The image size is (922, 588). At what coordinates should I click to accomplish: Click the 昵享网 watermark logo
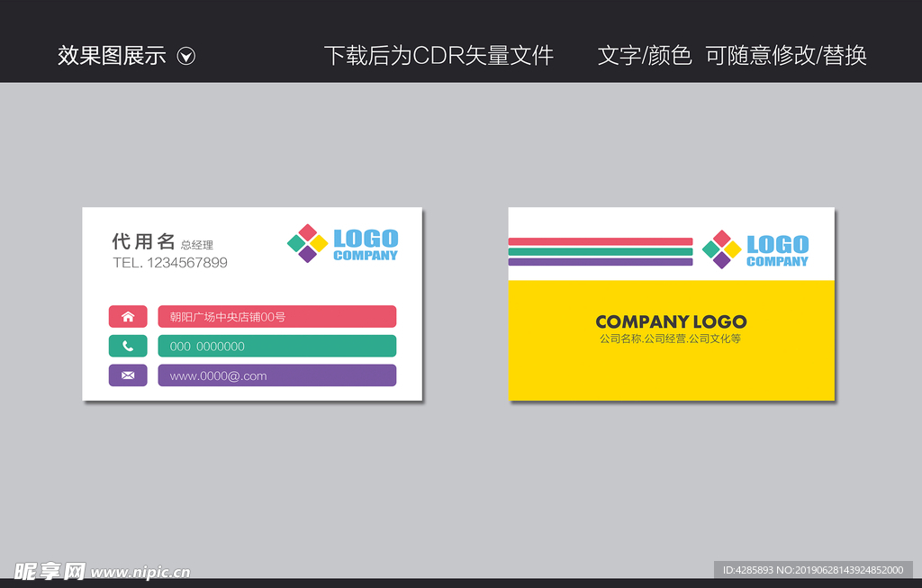(x=50, y=571)
